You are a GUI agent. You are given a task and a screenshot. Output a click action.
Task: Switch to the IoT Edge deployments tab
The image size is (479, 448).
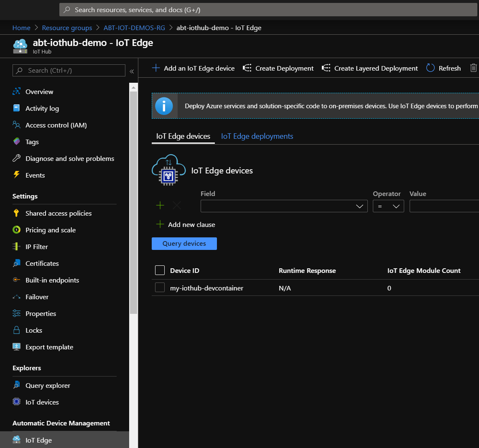click(257, 136)
